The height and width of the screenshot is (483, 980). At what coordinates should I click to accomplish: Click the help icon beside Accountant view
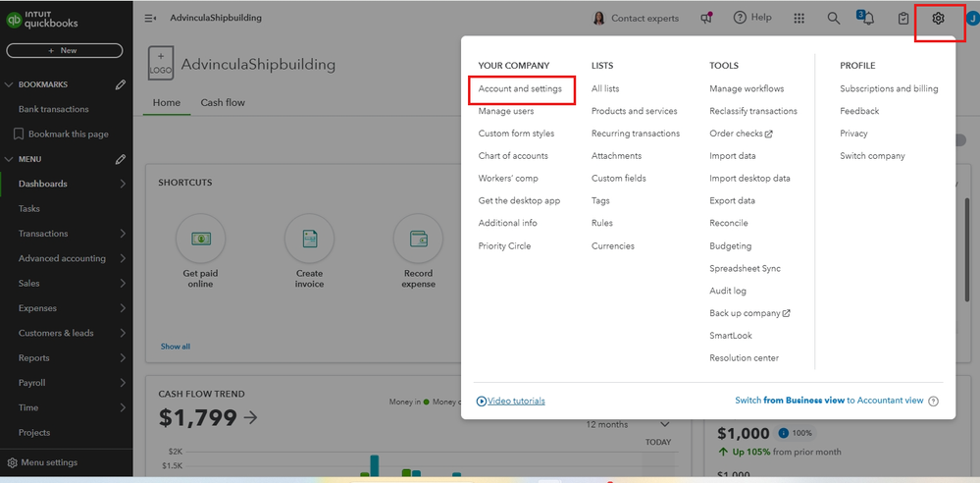934,402
